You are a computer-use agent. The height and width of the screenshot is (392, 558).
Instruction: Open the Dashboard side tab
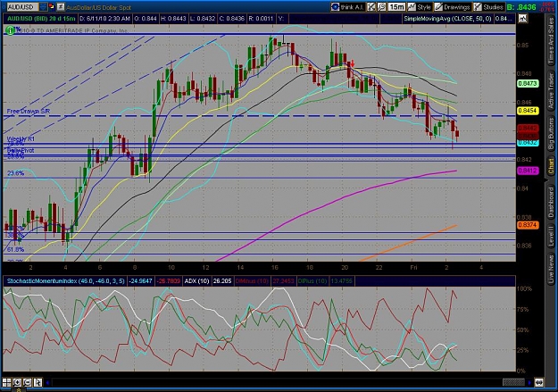coord(551,202)
